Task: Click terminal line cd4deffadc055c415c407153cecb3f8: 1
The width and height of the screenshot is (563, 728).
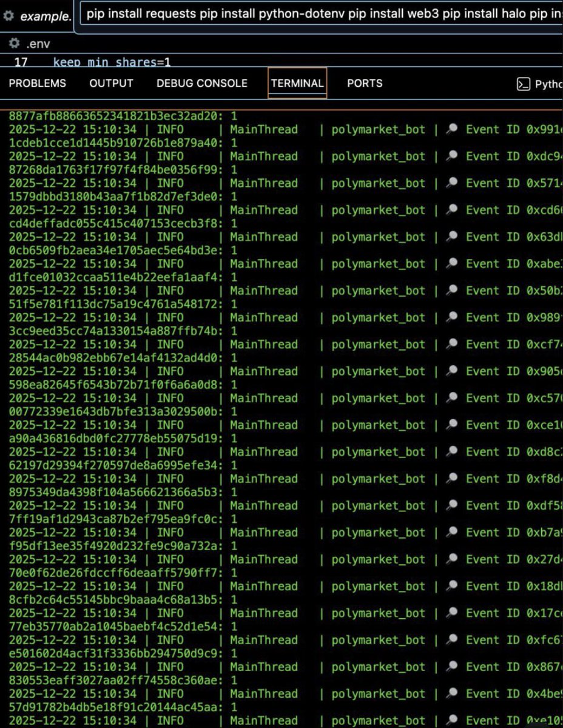Action: pos(123,223)
